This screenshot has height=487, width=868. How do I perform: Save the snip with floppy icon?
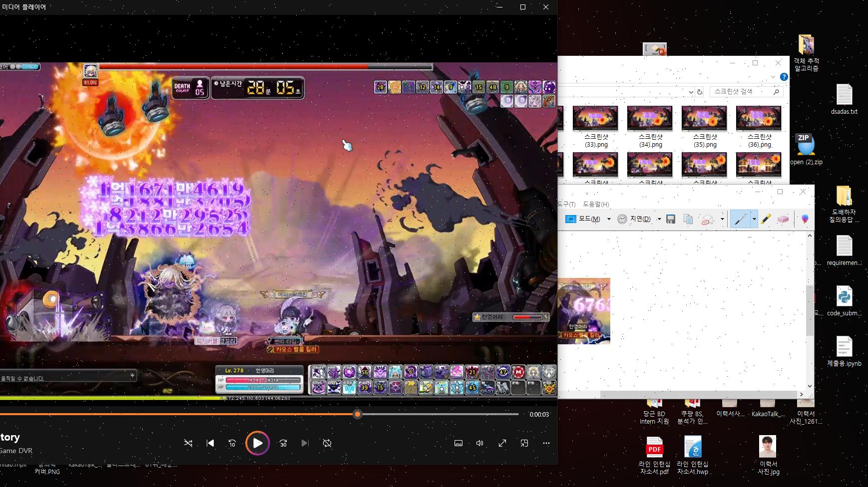coord(671,219)
